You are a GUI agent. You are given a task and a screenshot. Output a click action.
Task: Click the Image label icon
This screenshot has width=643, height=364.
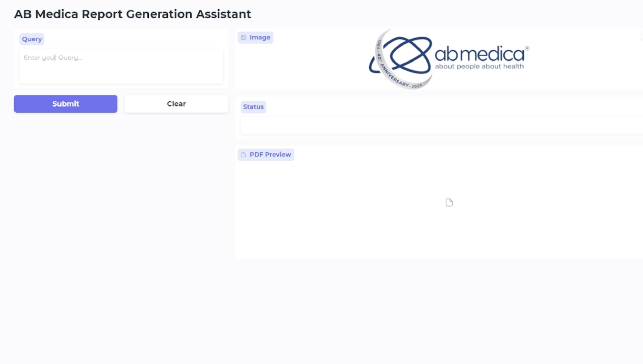pyautogui.click(x=243, y=38)
